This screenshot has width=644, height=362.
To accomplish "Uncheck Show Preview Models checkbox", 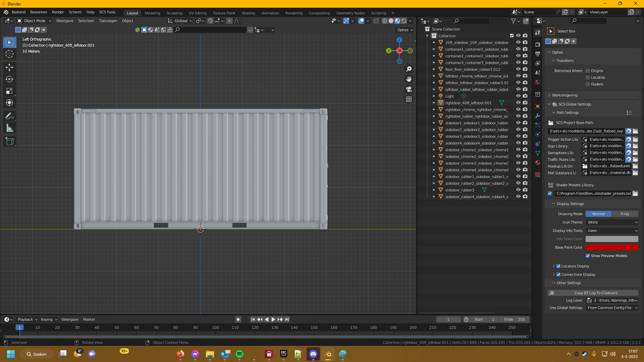I will click(x=588, y=256).
